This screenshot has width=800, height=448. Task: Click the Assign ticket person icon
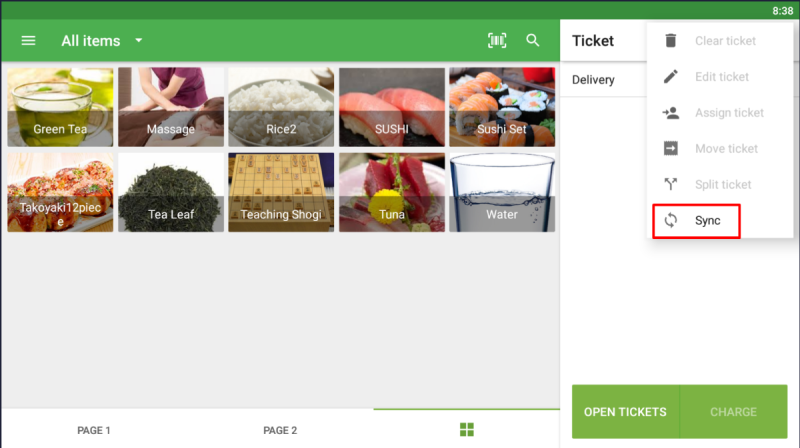pyautogui.click(x=671, y=113)
